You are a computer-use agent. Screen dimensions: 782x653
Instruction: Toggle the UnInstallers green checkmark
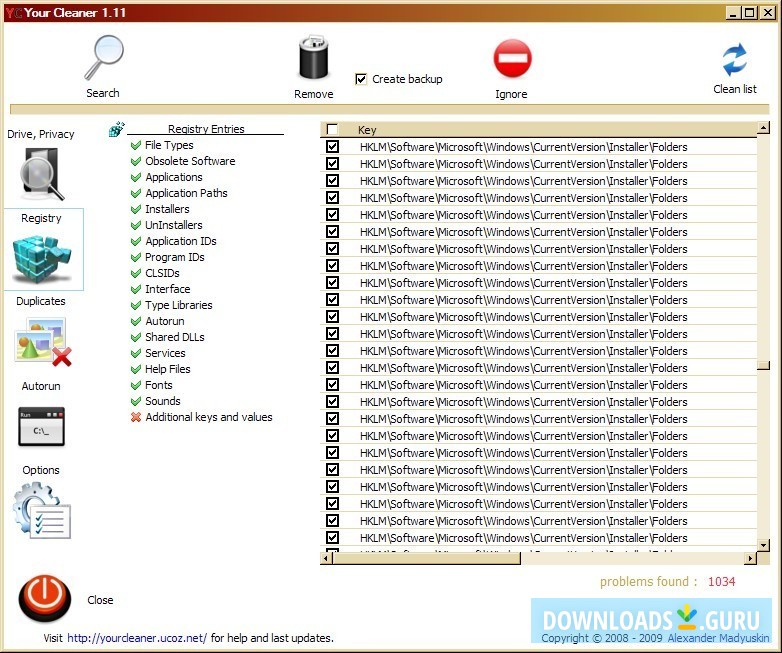136,225
